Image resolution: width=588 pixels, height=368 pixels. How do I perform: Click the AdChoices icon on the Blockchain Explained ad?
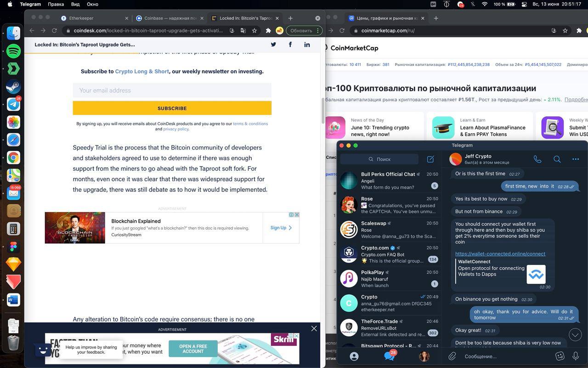pos(291,215)
